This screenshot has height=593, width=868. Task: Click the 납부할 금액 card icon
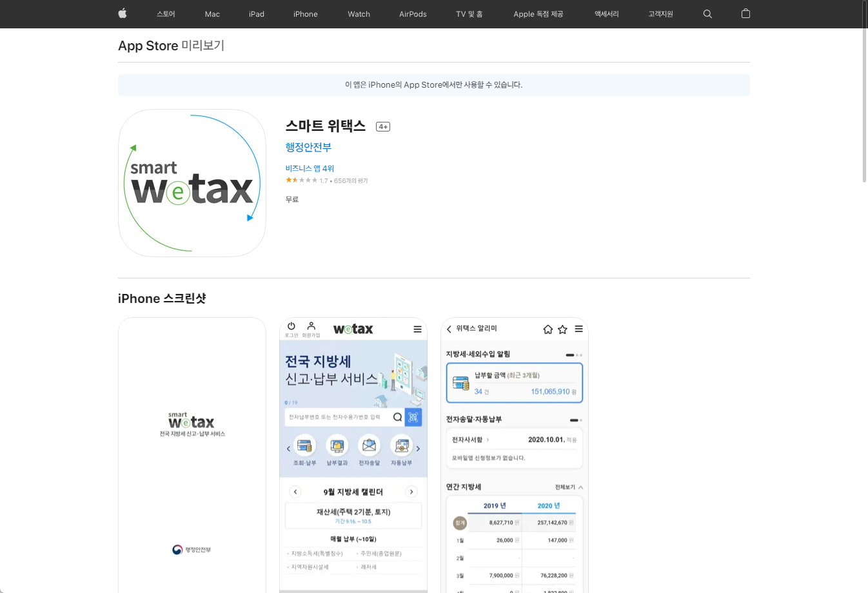[x=460, y=384]
